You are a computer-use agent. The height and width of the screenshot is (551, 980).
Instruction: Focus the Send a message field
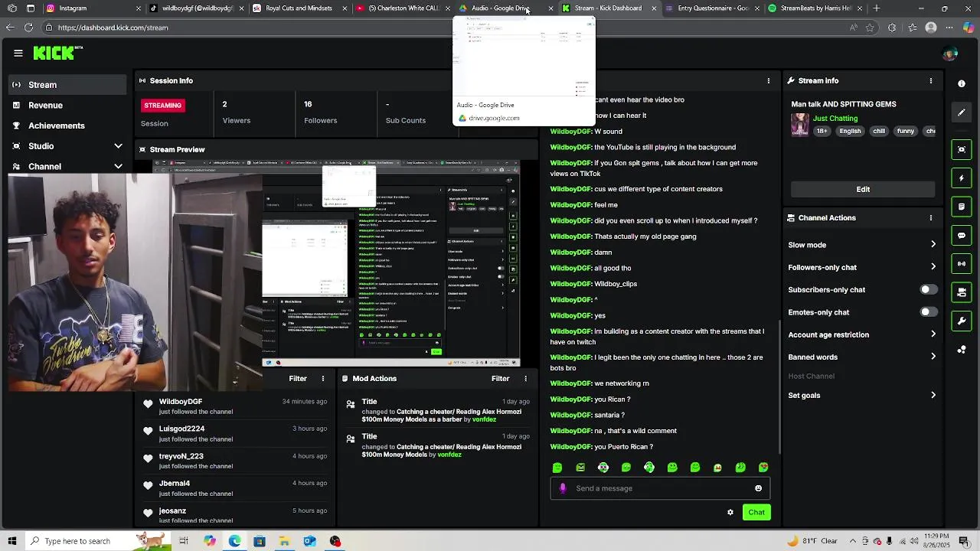(660, 488)
